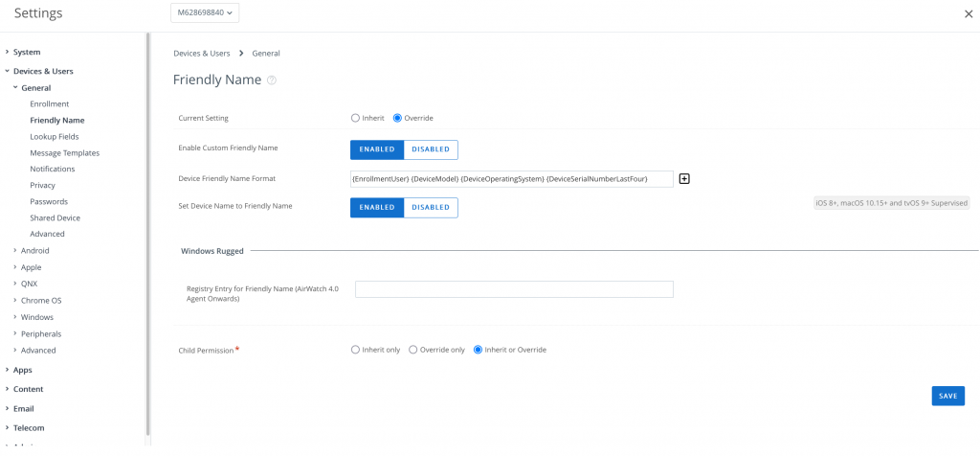The width and height of the screenshot is (980, 456).
Task: Open Message Templates in sidebar
Action: click(64, 153)
